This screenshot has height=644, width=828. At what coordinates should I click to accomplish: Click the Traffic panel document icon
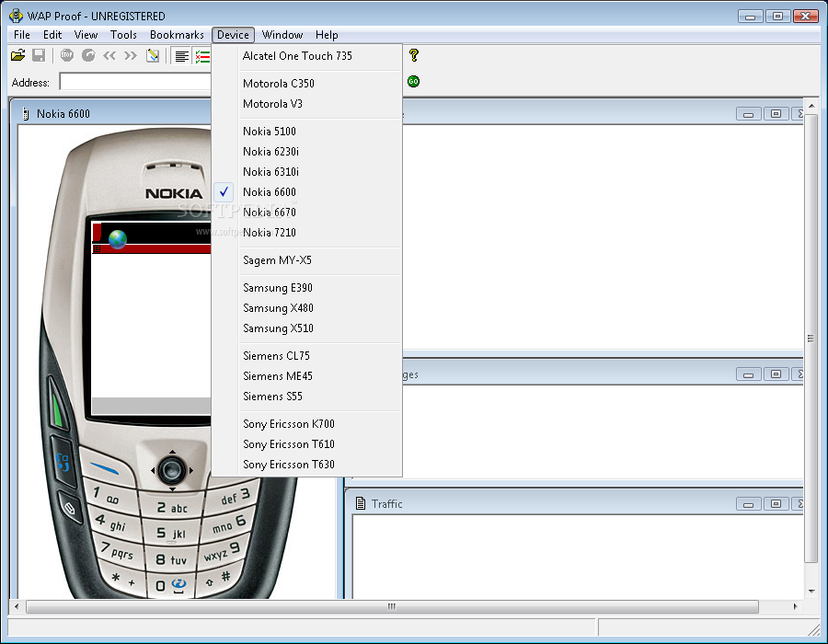pyautogui.click(x=361, y=503)
